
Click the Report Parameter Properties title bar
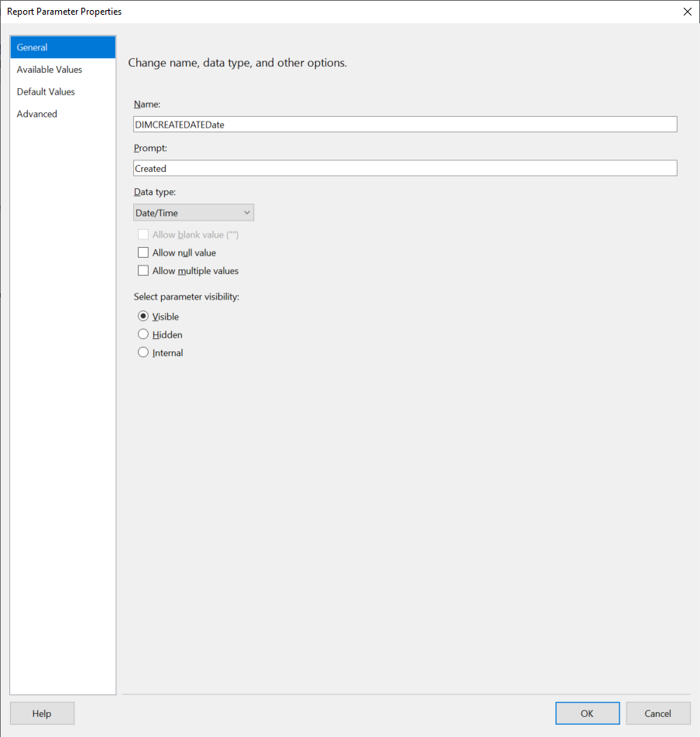point(310,12)
